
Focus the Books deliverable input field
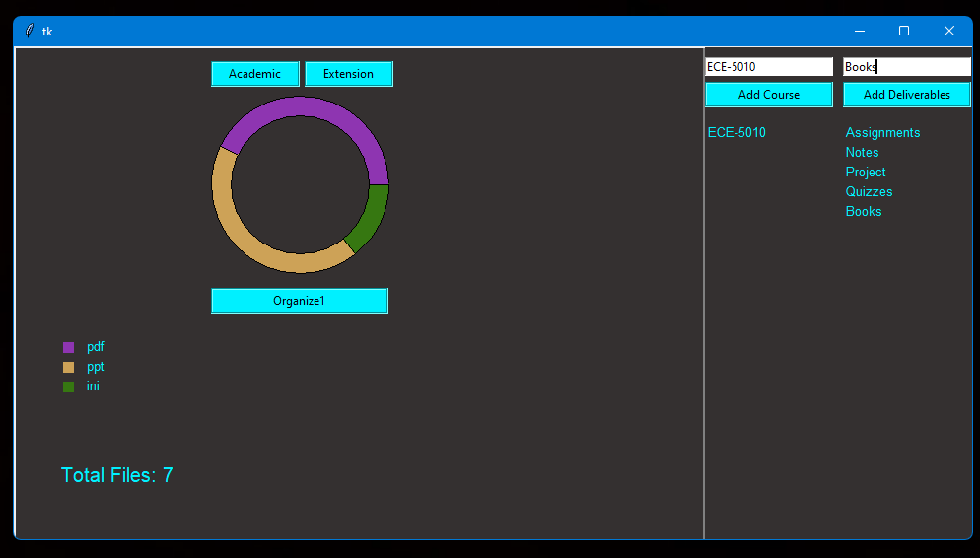tap(906, 67)
